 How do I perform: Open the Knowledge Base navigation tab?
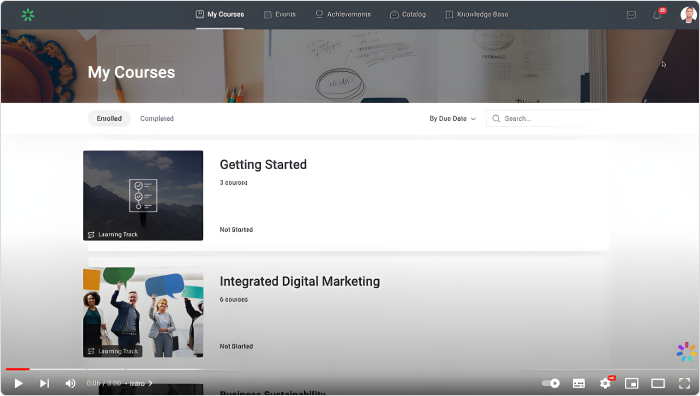pos(476,14)
